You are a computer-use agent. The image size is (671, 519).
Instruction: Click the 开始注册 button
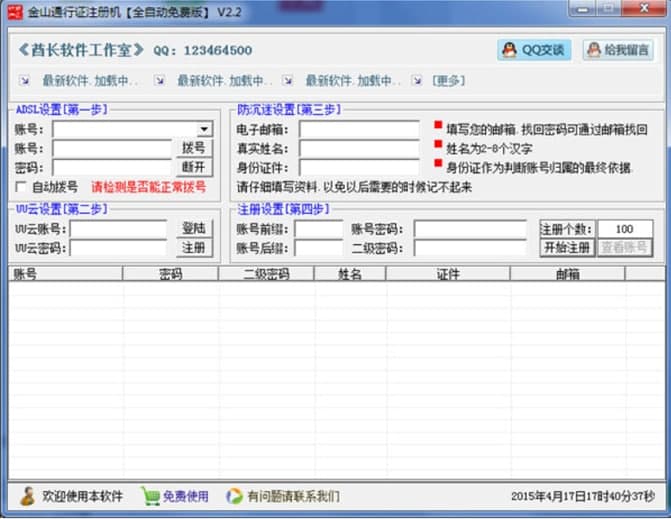[x=567, y=247]
